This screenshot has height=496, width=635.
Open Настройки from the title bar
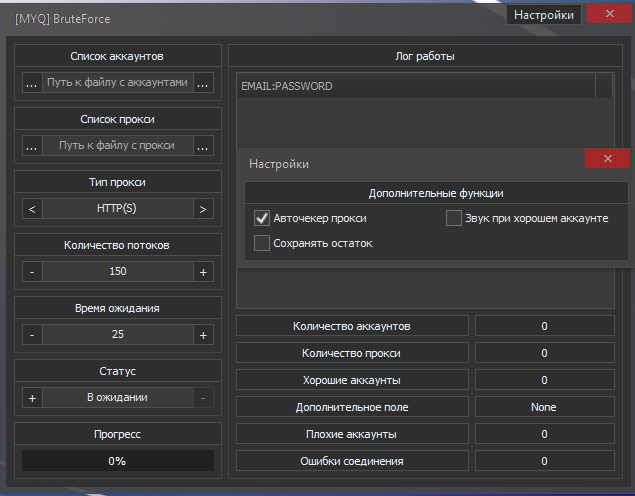(x=544, y=15)
